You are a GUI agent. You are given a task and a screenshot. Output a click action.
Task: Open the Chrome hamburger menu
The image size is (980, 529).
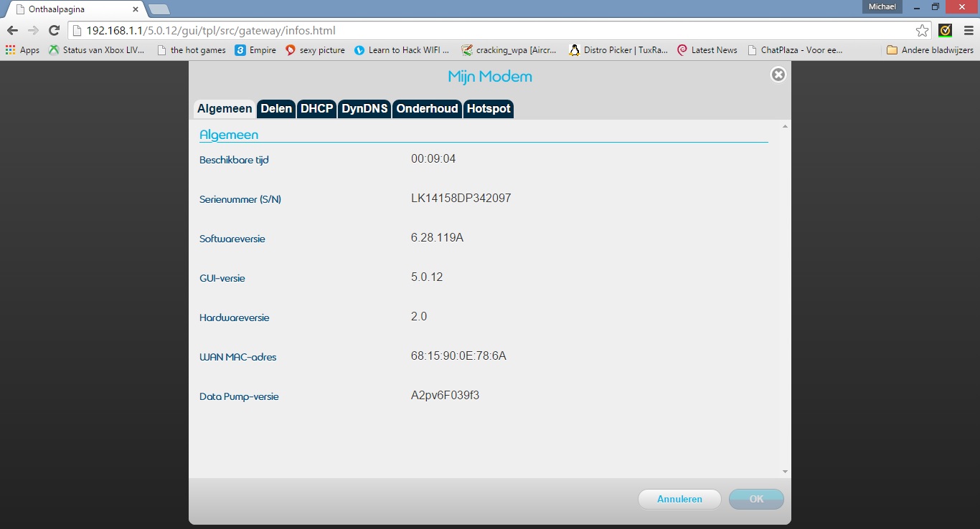pyautogui.click(x=968, y=31)
